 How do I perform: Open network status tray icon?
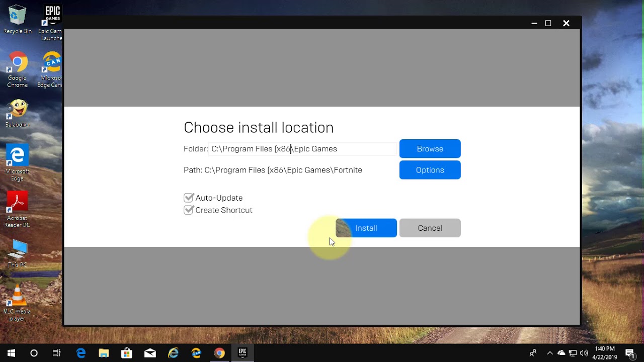click(573, 353)
